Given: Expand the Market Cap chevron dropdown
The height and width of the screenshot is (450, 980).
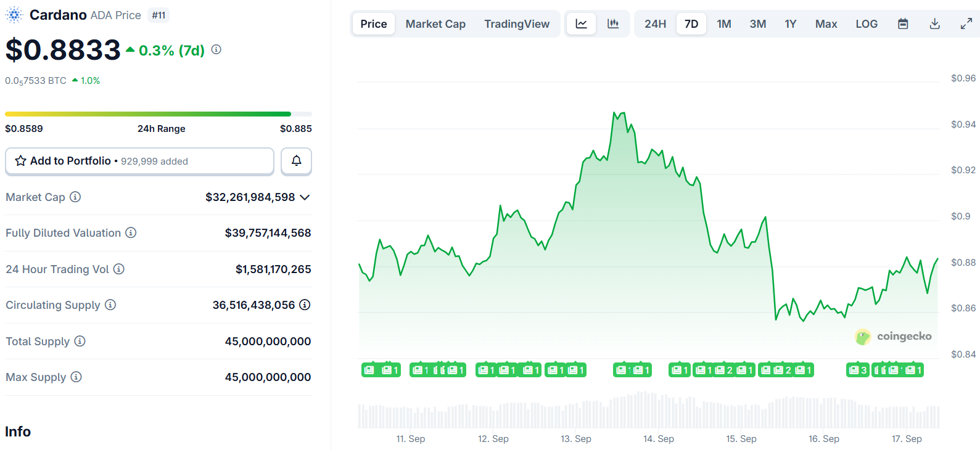Looking at the screenshot, I should [305, 197].
